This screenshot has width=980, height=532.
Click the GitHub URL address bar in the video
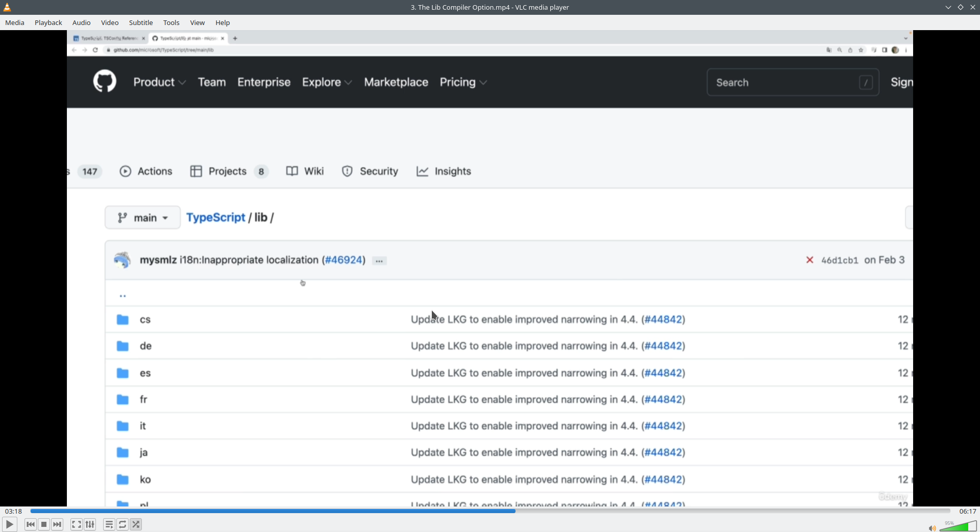coord(459,50)
